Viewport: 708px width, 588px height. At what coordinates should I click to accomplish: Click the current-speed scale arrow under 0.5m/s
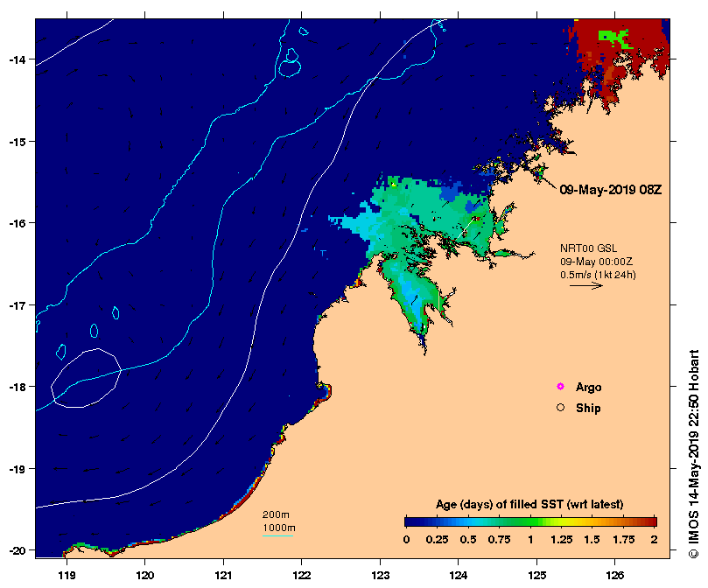click(x=586, y=285)
